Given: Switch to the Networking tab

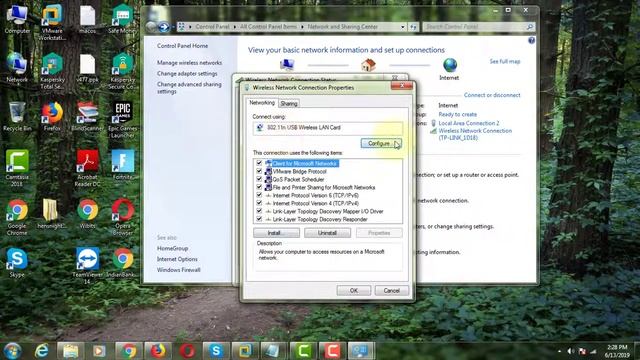Looking at the screenshot, I should click(x=262, y=103).
